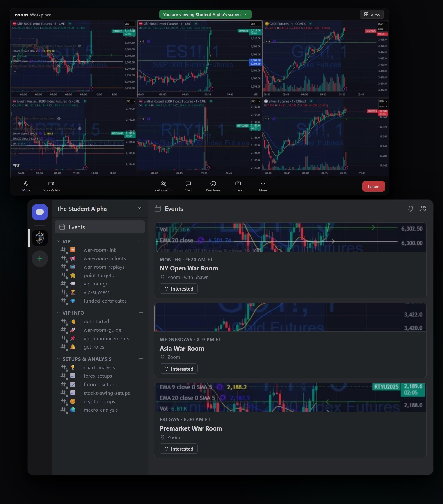Open vip-lounge channel
Viewport: 443px width, 504px height.
click(x=99, y=284)
